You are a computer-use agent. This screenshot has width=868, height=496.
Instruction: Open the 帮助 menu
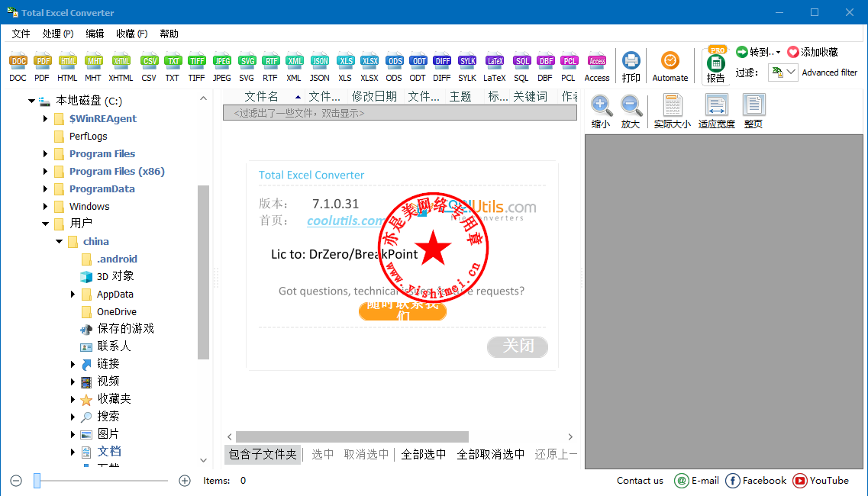click(169, 34)
